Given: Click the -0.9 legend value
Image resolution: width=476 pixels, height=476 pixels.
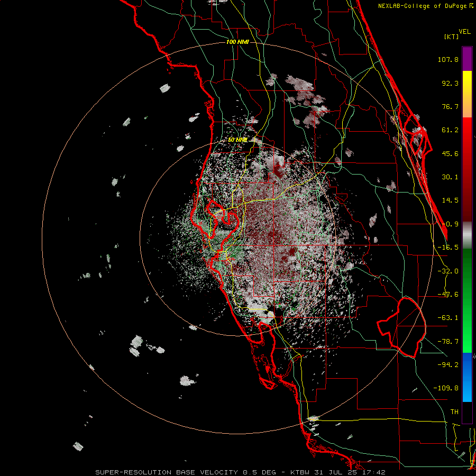Looking at the screenshot, I should 450,224.
